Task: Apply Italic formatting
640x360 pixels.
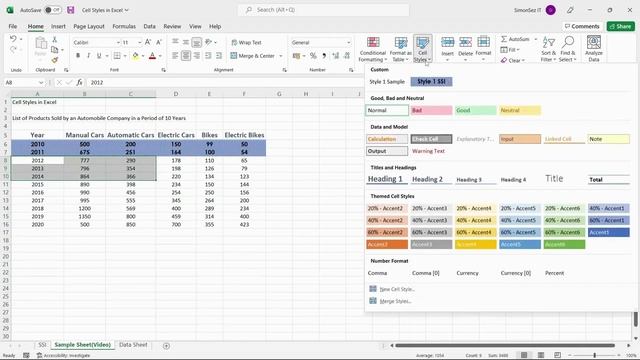Action: (88, 56)
